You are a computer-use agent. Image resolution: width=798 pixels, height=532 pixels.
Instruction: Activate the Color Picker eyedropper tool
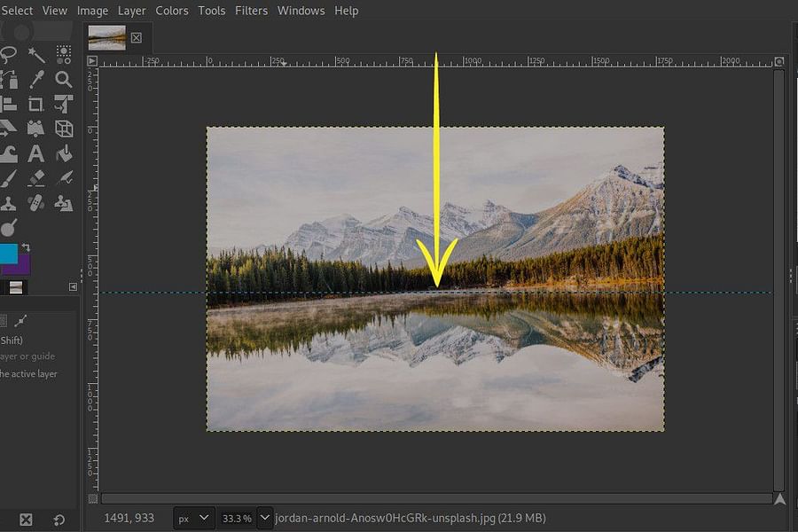(37, 80)
